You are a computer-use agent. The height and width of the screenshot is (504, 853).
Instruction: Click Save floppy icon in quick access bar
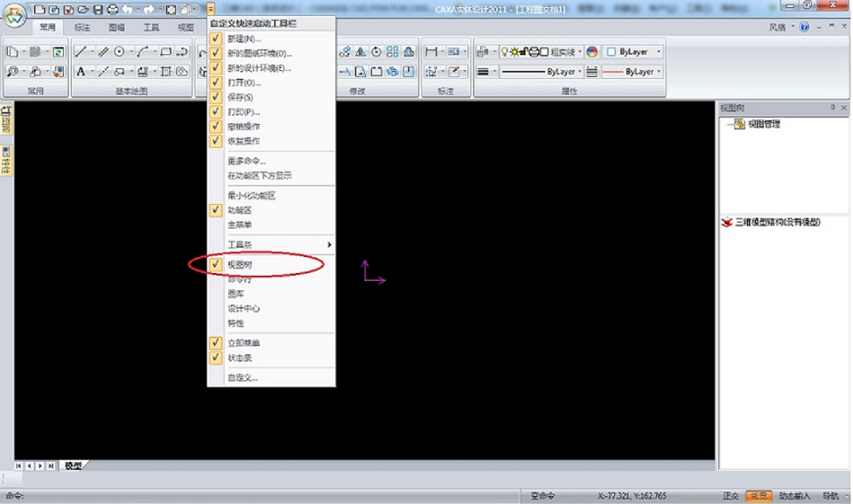[x=98, y=10]
